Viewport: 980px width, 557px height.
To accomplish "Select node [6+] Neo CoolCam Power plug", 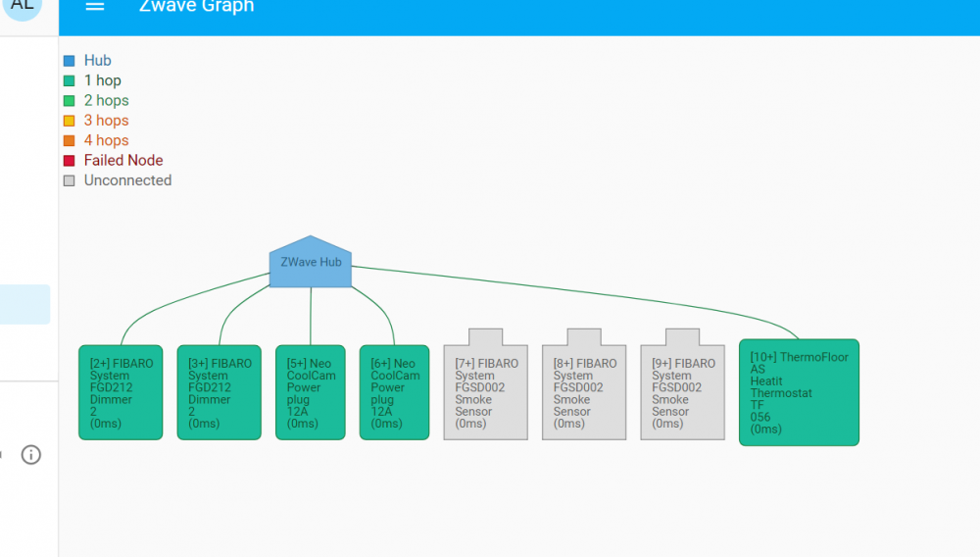I will (394, 392).
